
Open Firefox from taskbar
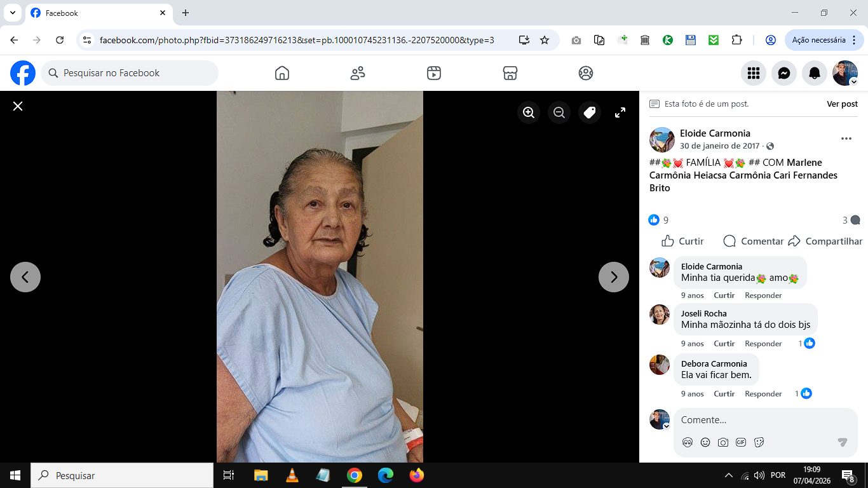coord(417,475)
